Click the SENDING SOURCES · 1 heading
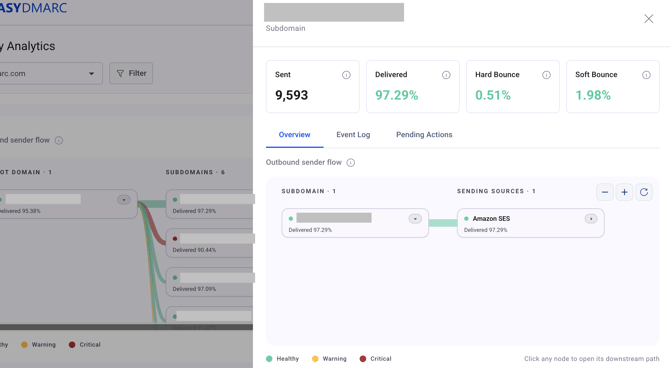Viewport: 670px width, 368px height. pos(496,191)
